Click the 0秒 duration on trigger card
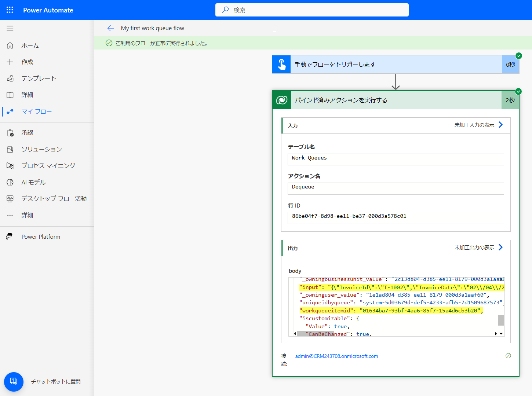The width and height of the screenshot is (532, 396). pos(510,65)
